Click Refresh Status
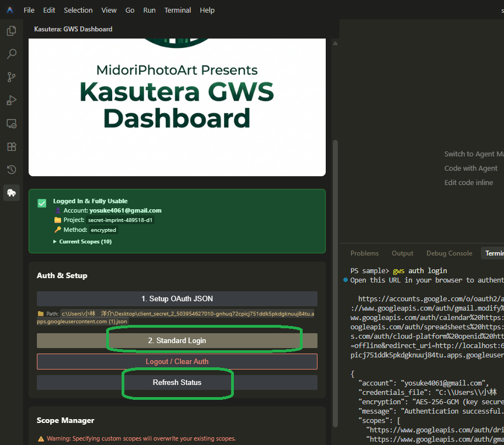 click(x=177, y=382)
